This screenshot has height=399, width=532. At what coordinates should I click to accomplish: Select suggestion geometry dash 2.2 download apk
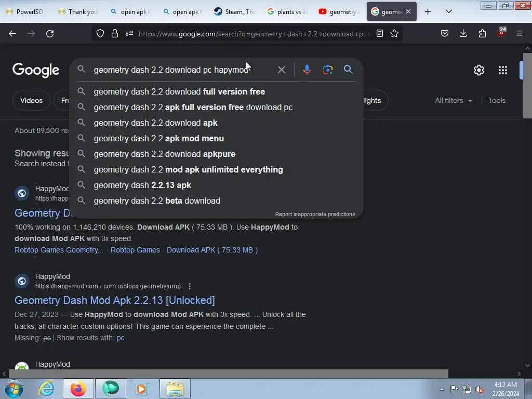tap(217, 123)
